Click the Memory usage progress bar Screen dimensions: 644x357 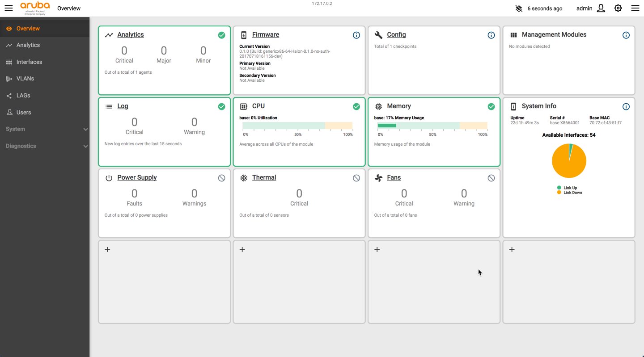(x=432, y=126)
